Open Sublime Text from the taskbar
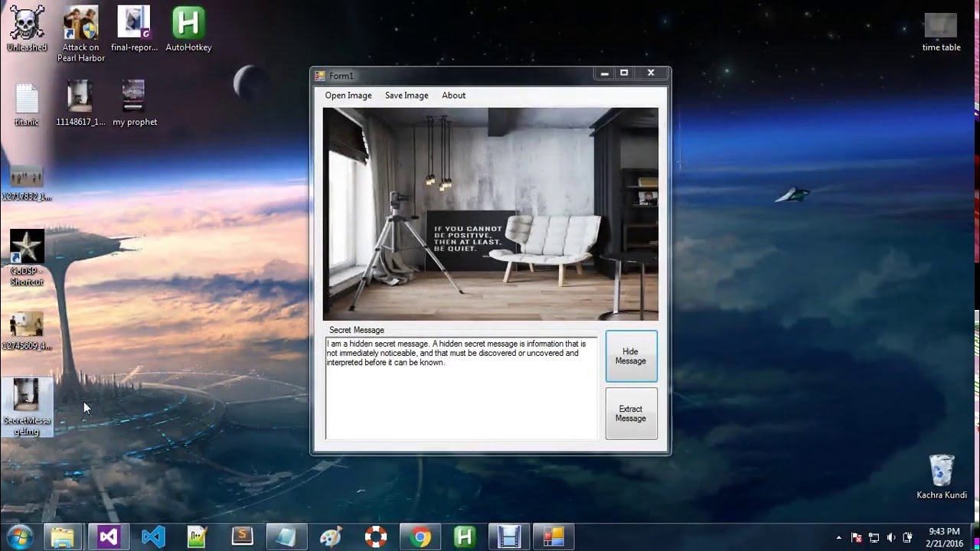 coord(242,537)
